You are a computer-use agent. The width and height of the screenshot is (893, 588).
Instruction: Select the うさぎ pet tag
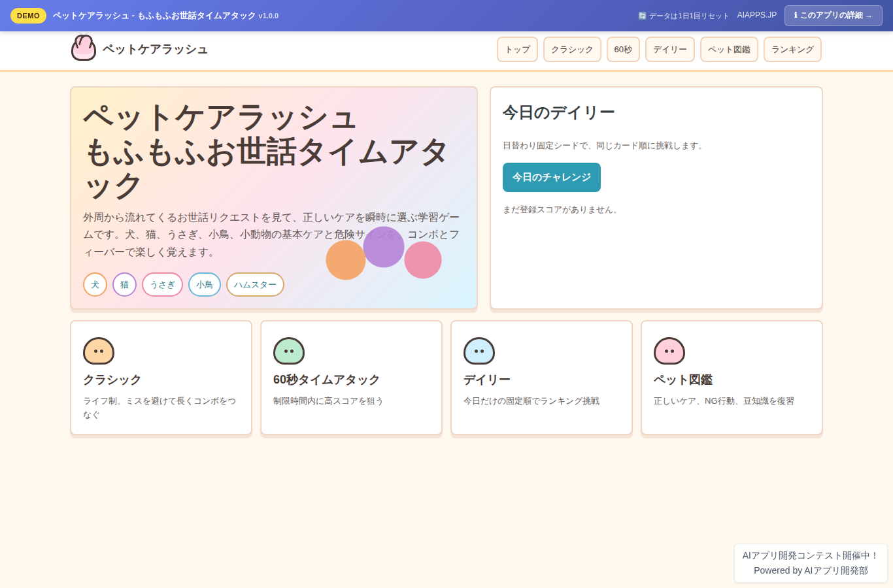[162, 284]
